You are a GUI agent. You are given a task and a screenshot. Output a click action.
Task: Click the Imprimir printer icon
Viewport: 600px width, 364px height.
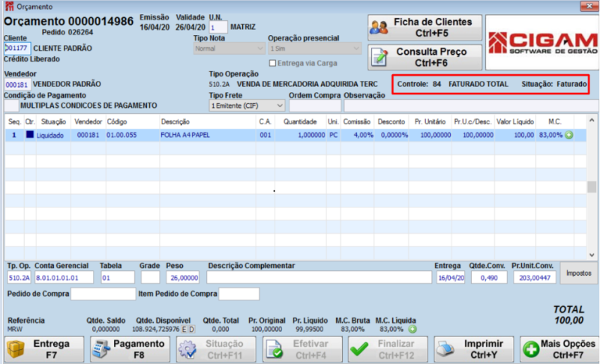(x=445, y=349)
